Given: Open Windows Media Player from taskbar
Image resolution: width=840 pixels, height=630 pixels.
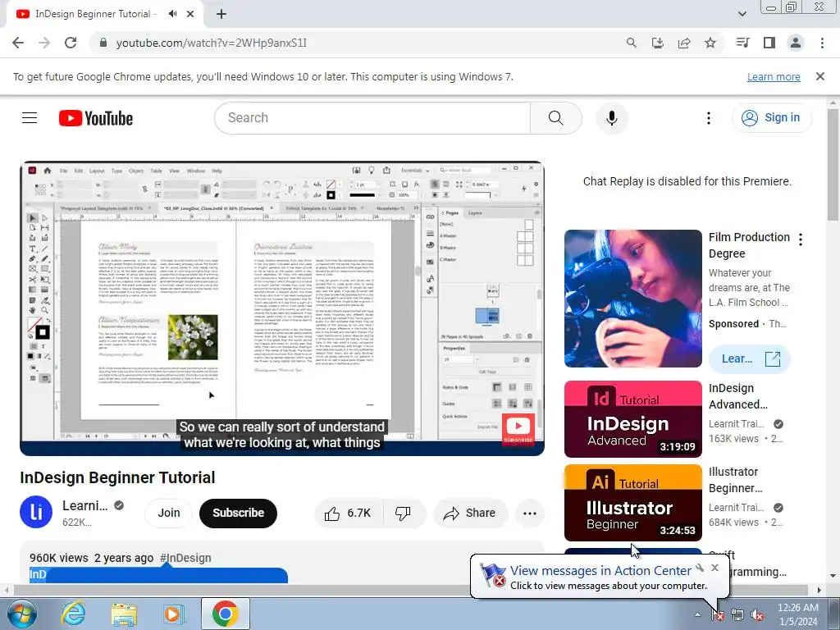Looking at the screenshot, I should [173, 614].
